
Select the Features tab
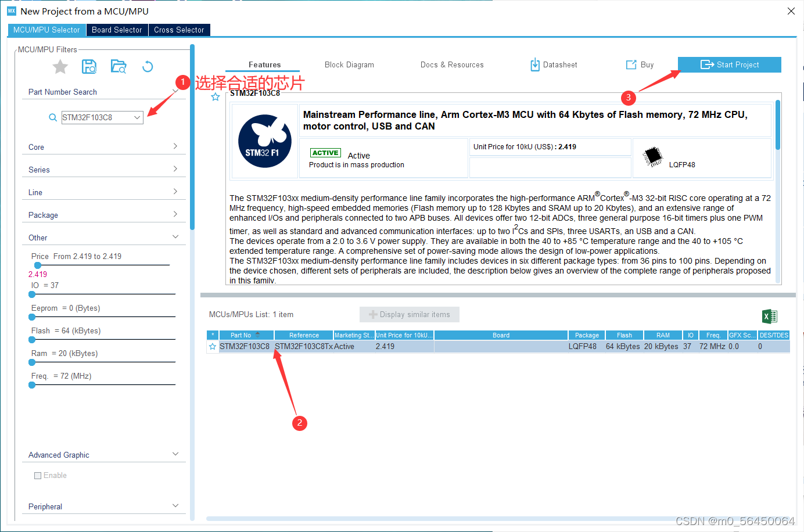click(x=264, y=65)
